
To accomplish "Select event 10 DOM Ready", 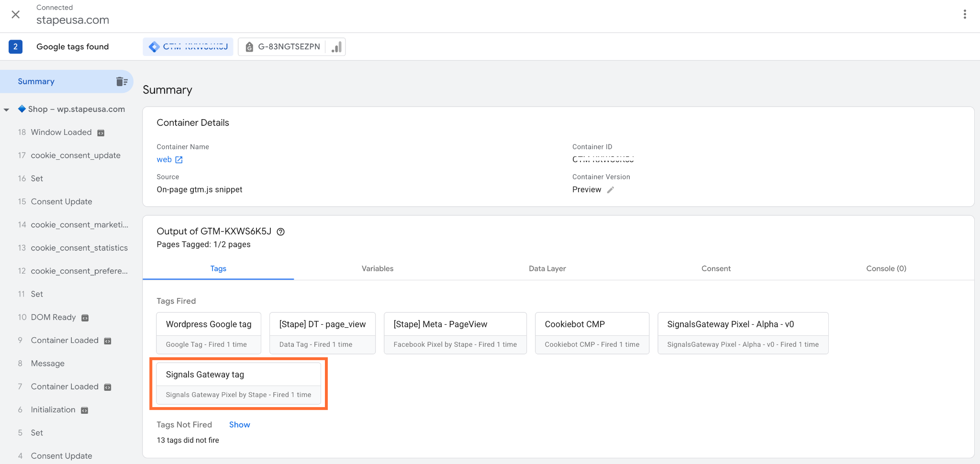I will [x=53, y=317].
